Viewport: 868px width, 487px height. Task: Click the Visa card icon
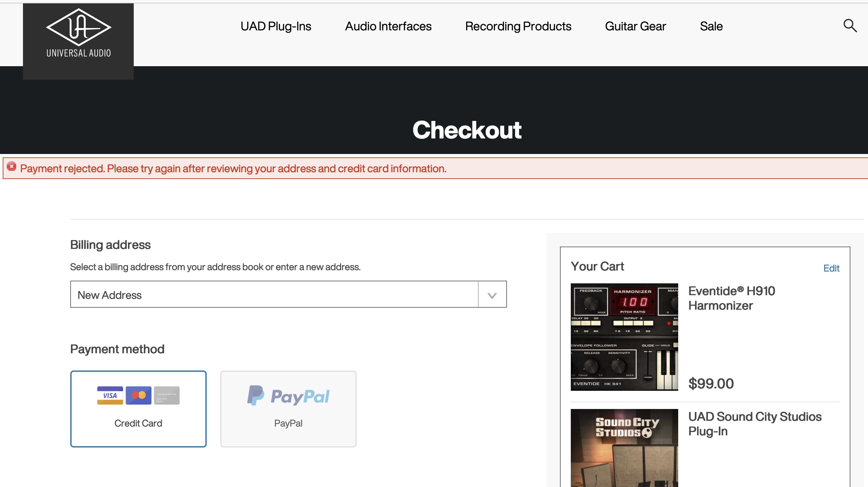[110, 395]
